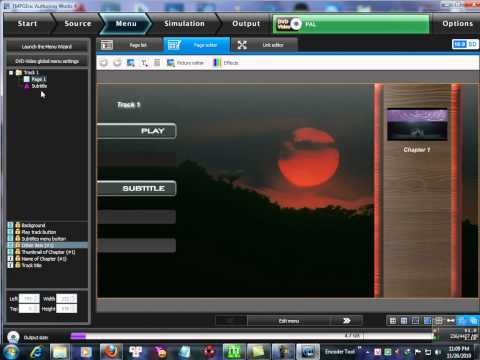The width and height of the screenshot is (480, 360).
Task: Click the third guide frame icon
Action: click(x=415, y=321)
